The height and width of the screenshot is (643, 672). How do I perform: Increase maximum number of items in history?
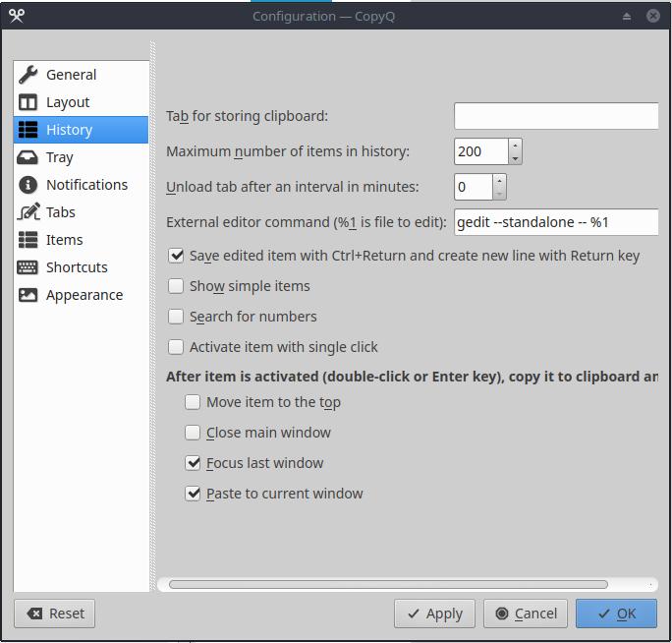[515, 146]
